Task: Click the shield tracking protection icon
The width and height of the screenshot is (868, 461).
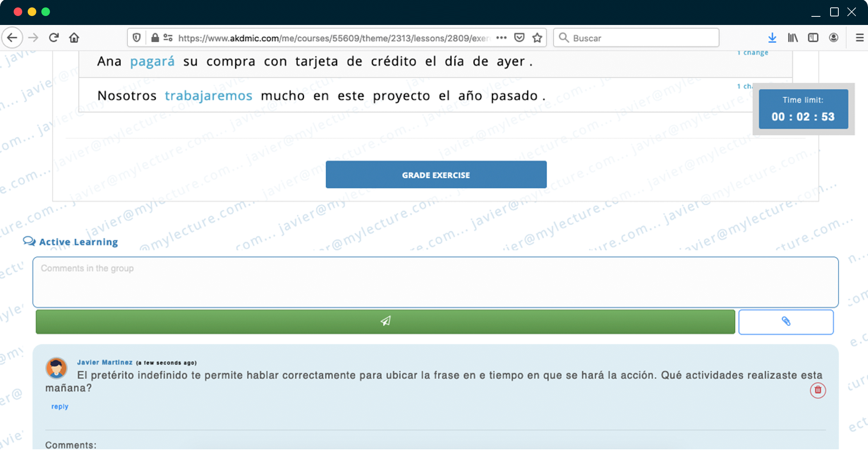Action: [137, 37]
